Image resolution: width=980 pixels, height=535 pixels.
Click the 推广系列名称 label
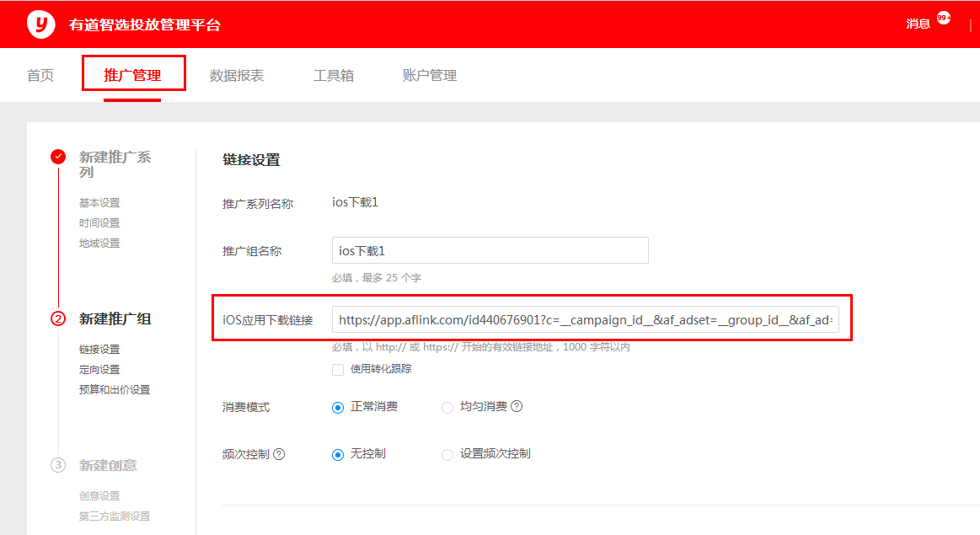pos(258,204)
